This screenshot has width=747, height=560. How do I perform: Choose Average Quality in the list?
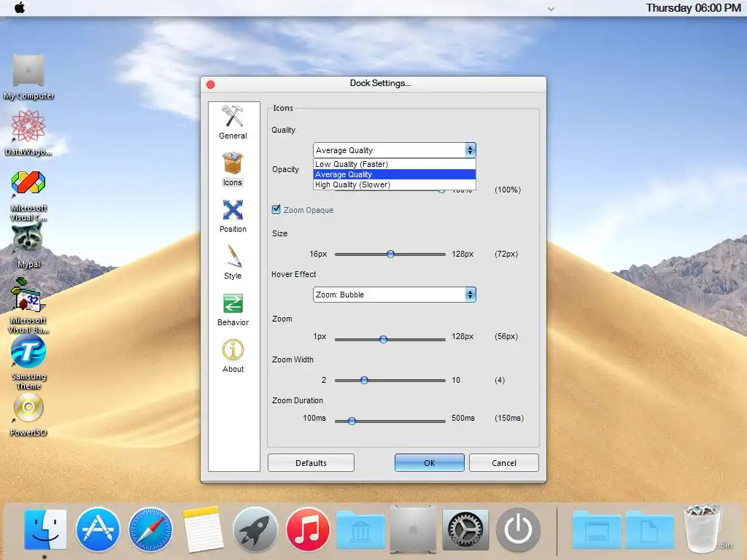pos(395,174)
